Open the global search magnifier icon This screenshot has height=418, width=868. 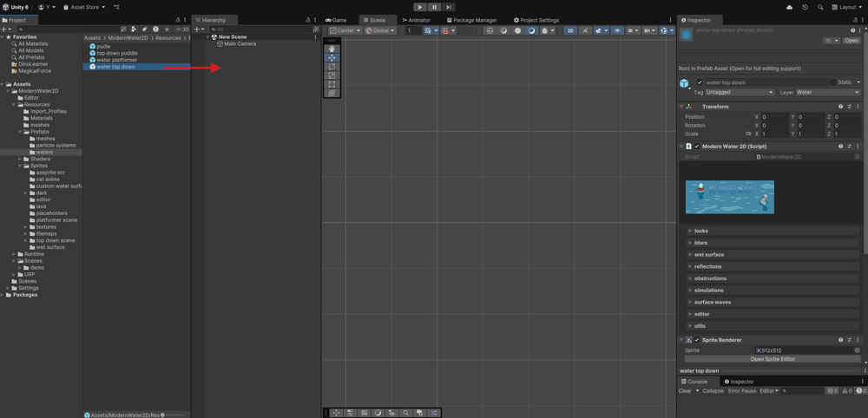tap(820, 7)
